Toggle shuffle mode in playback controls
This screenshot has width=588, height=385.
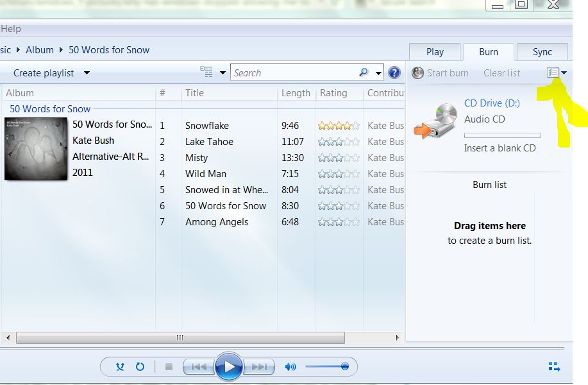(120, 366)
